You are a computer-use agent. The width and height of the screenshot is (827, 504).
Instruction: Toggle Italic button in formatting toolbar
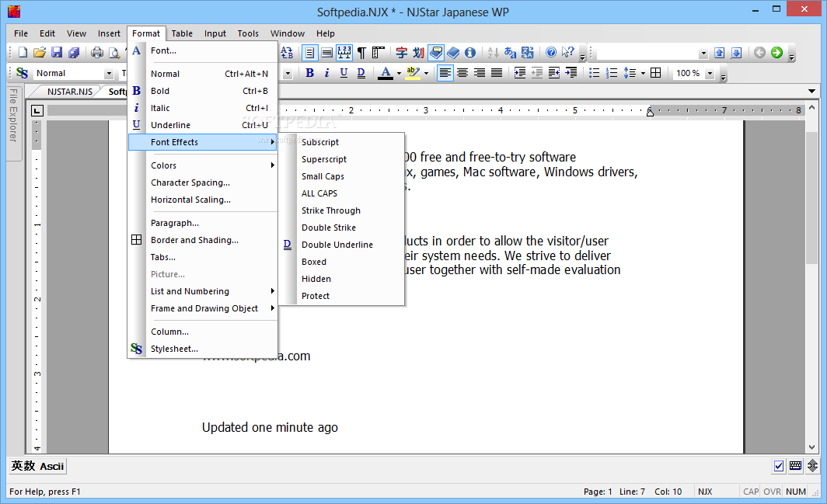326,73
